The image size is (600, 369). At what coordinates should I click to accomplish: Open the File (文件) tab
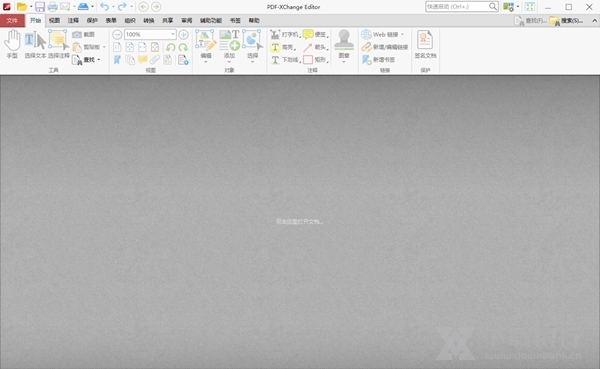[x=12, y=21]
